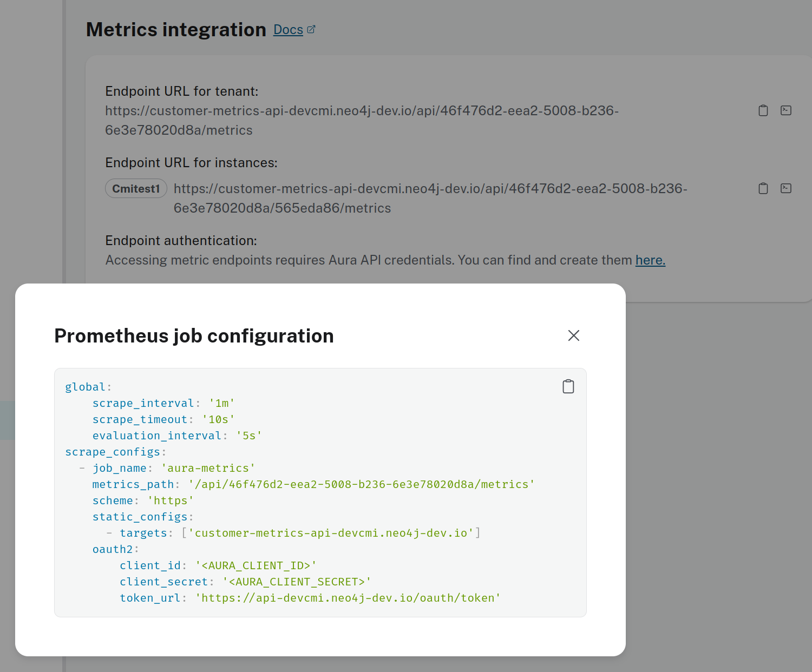
Task: Click 'Endpoint authentication:' label
Action: pyautogui.click(x=181, y=241)
